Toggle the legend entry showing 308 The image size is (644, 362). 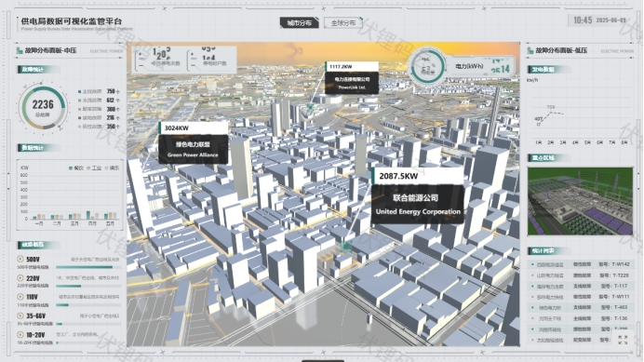99,109
